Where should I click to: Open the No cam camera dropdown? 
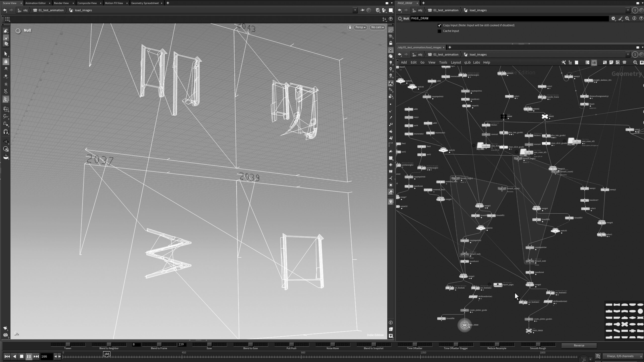pos(377,27)
